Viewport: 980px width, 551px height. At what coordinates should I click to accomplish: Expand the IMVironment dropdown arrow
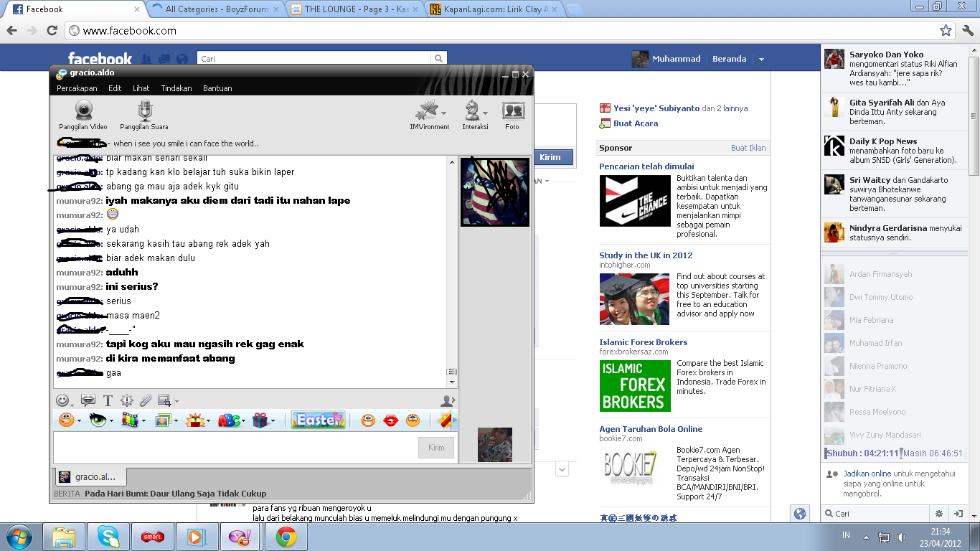pyautogui.click(x=444, y=113)
